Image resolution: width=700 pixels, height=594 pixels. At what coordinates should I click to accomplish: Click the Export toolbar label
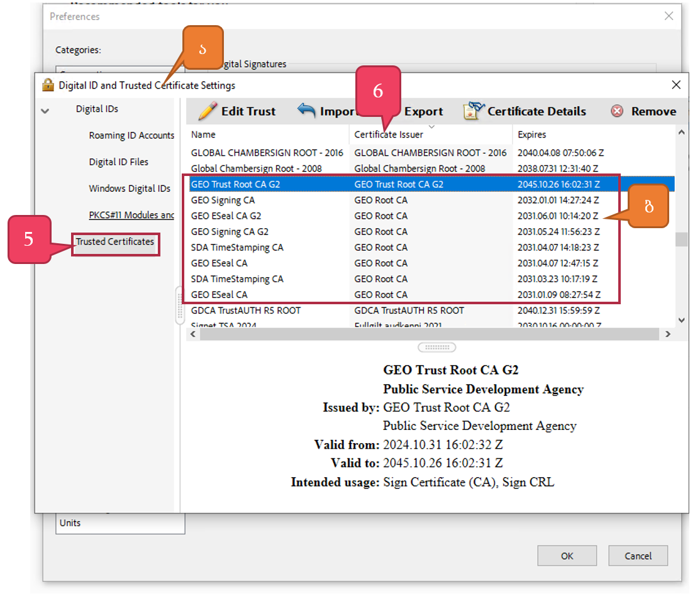click(x=423, y=111)
